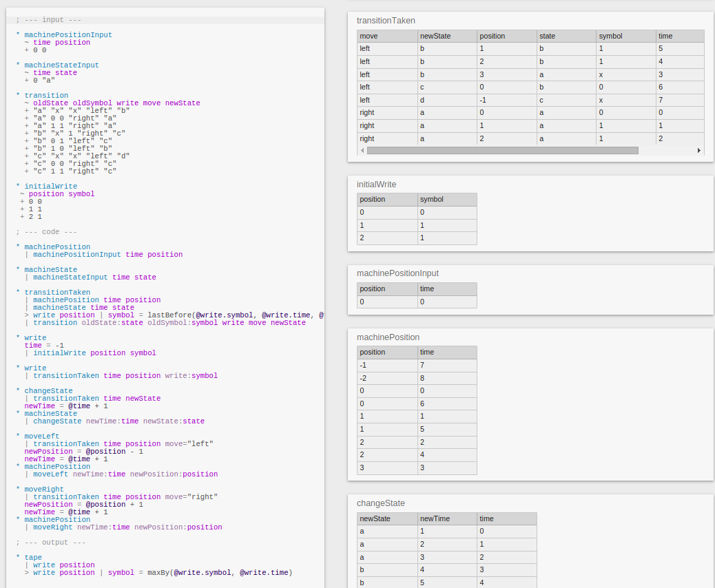Click the horizontal scrollbar thumb under transitionTaken table
Screen dimensions: 715x588
tap(502, 150)
